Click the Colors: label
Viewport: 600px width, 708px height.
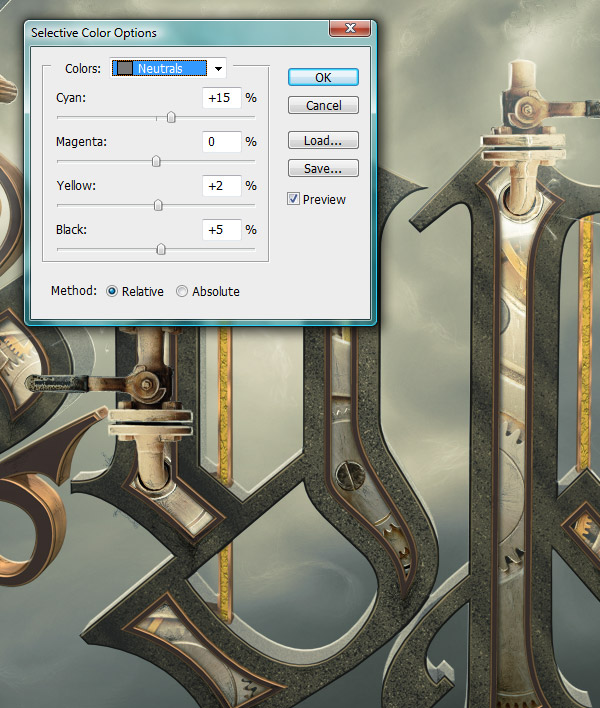click(x=83, y=69)
